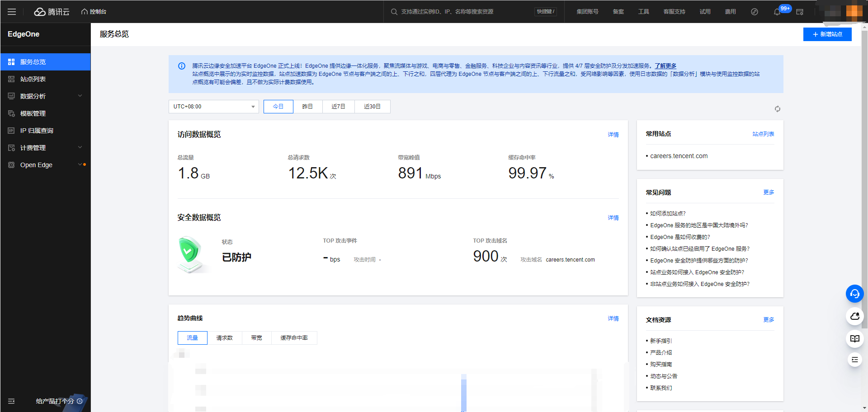This screenshot has height=412, width=868.
Task: Switch trend chart to 流量
Action: point(193,338)
